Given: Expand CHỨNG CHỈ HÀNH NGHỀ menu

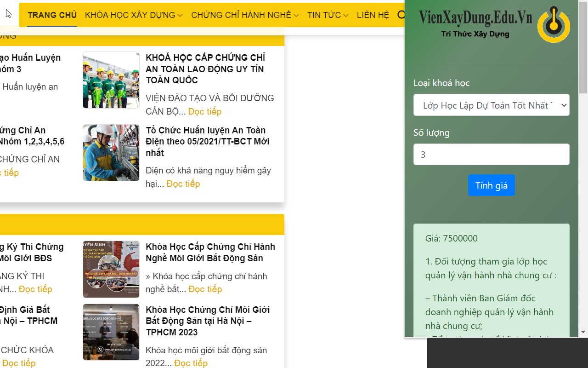Looking at the screenshot, I should 245,15.
